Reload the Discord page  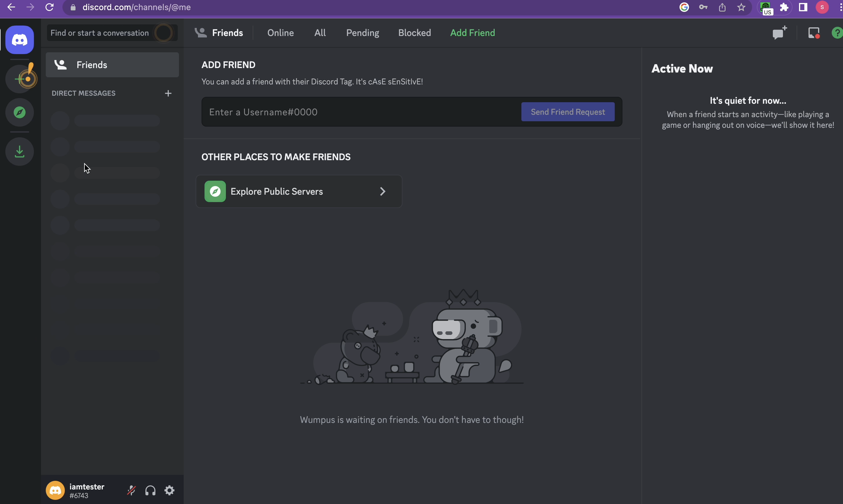coord(50,7)
